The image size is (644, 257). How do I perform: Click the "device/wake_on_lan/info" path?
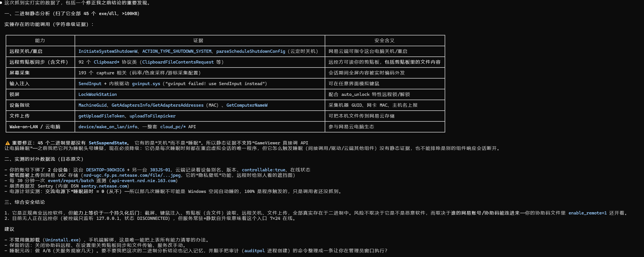(x=108, y=127)
